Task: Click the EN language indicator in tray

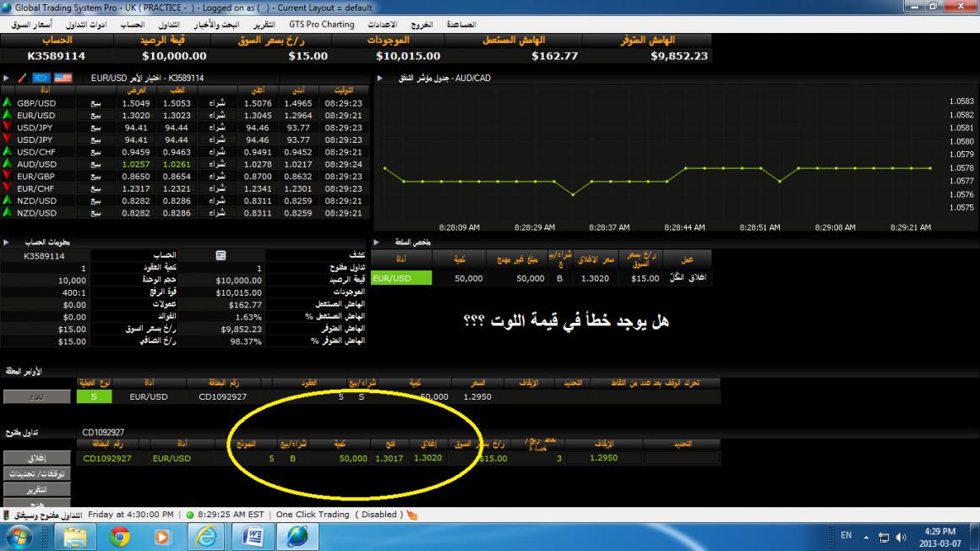Action: tap(847, 535)
